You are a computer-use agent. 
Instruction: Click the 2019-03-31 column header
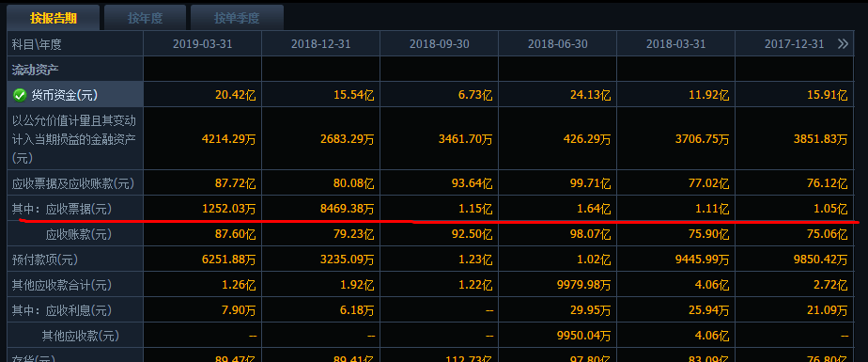(203, 44)
